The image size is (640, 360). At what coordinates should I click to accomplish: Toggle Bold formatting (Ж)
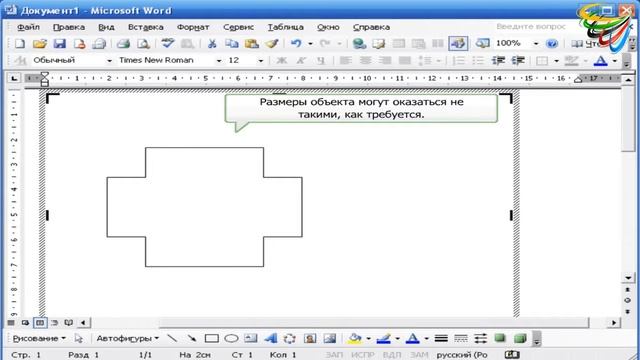pyautogui.click(x=281, y=60)
